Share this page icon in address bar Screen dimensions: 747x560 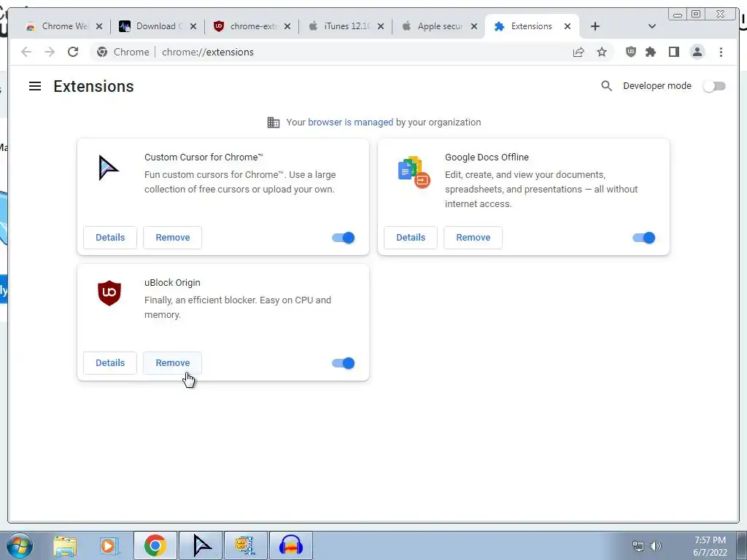click(x=578, y=52)
